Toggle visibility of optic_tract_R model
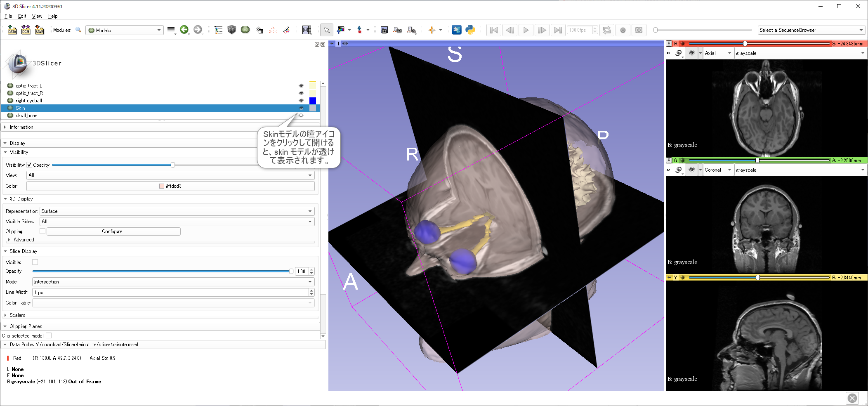 coord(301,93)
